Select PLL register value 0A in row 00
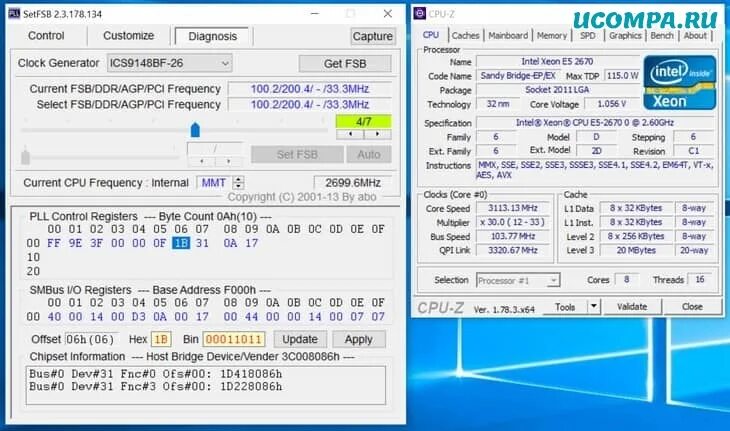The image size is (730, 431). [x=230, y=243]
